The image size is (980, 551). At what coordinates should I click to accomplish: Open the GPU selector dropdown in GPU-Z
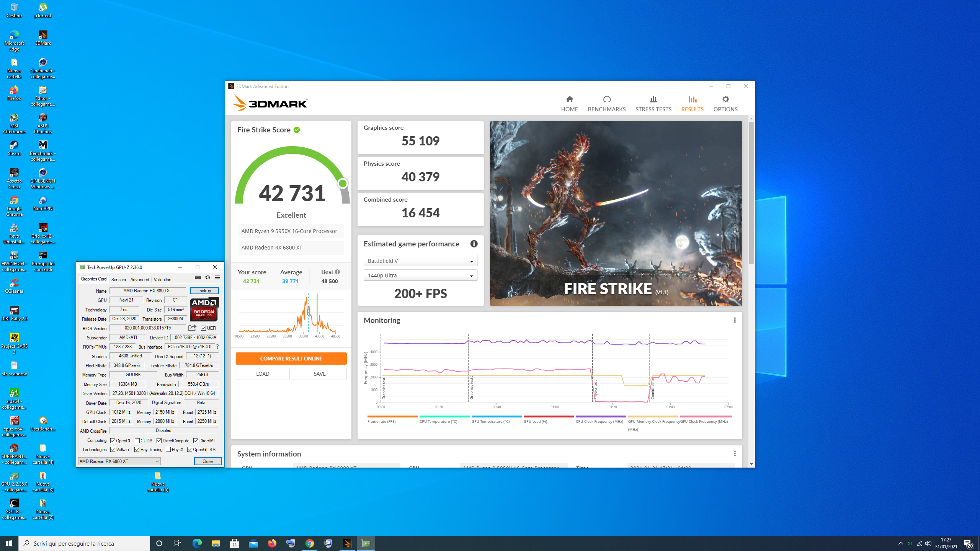pyautogui.click(x=119, y=461)
